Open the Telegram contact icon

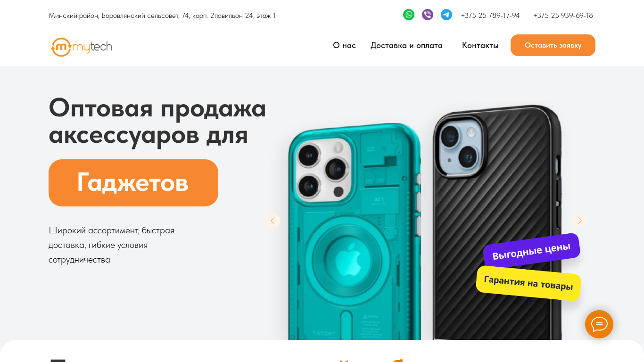click(x=446, y=15)
